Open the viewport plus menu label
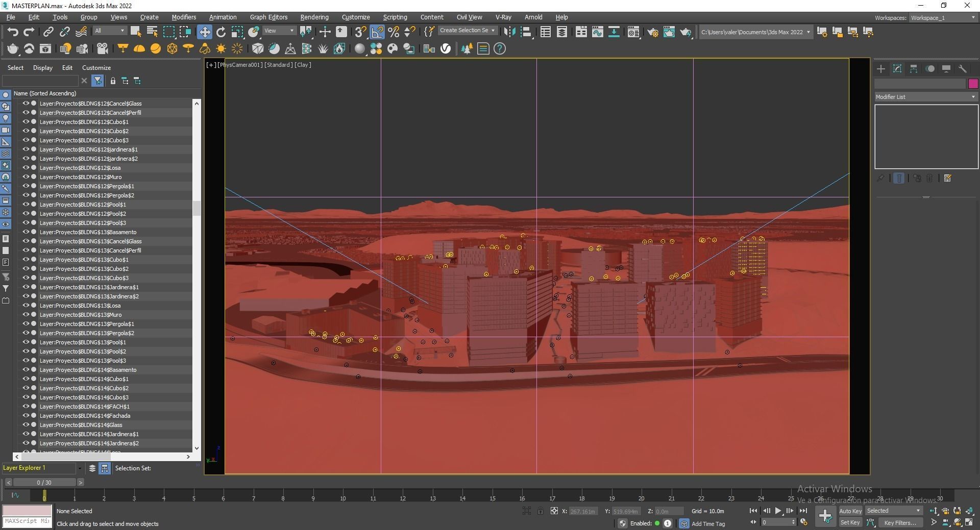The width and height of the screenshot is (980, 530). [x=211, y=65]
